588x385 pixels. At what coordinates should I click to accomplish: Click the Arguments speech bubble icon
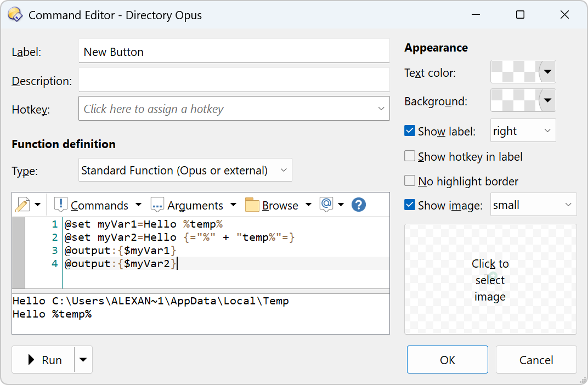click(x=157, y=205)
